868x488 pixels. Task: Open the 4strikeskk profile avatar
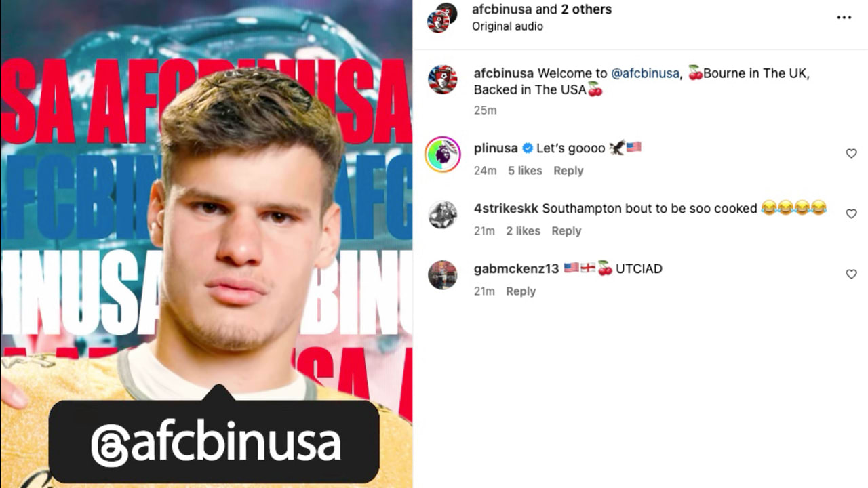443,215
